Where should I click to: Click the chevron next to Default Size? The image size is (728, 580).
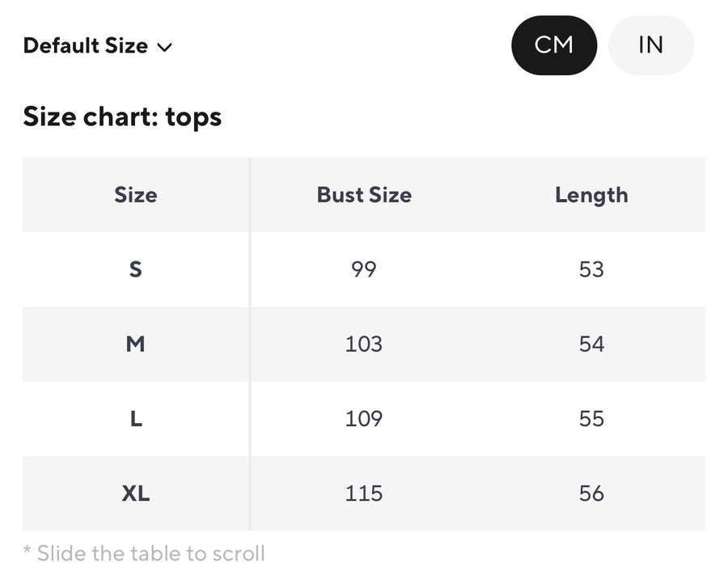[164, 47]
